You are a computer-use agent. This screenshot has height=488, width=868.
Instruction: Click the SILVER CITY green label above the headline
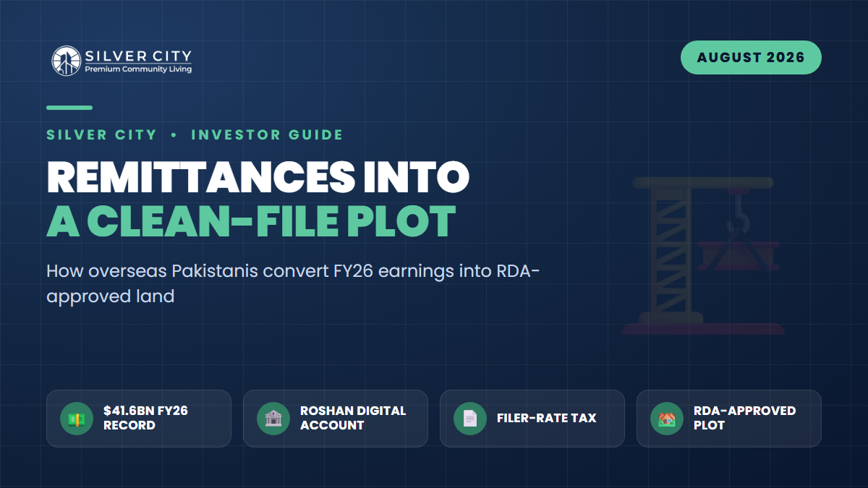(101, 134)
